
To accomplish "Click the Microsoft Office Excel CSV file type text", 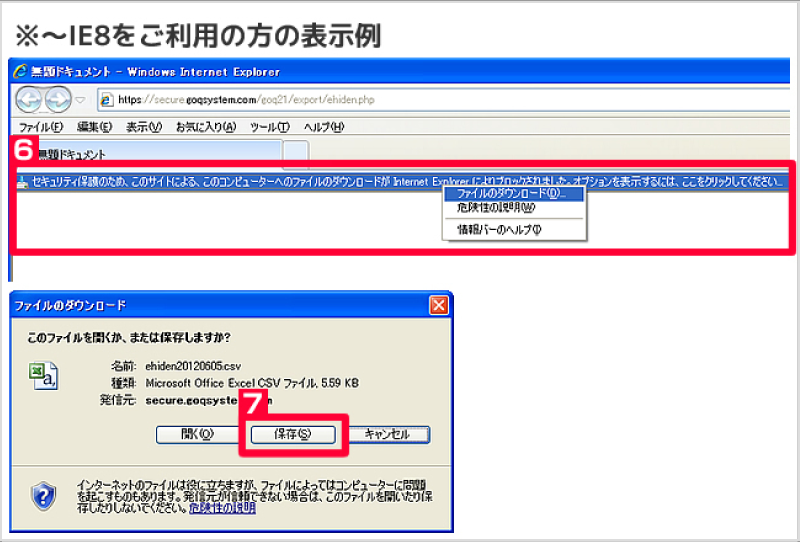I will pyautogui.click(x=252, y=383).
